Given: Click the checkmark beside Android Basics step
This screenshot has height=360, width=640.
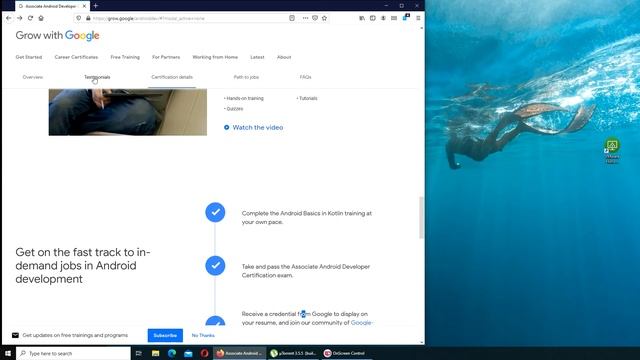Looking at the screenshot, I should click(215, 212).
